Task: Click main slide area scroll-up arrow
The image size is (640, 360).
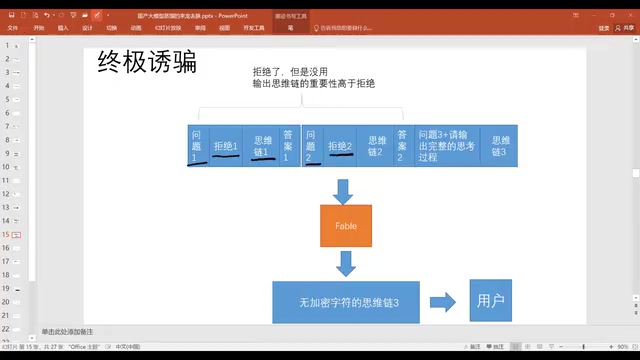Action: coord(636,40)
